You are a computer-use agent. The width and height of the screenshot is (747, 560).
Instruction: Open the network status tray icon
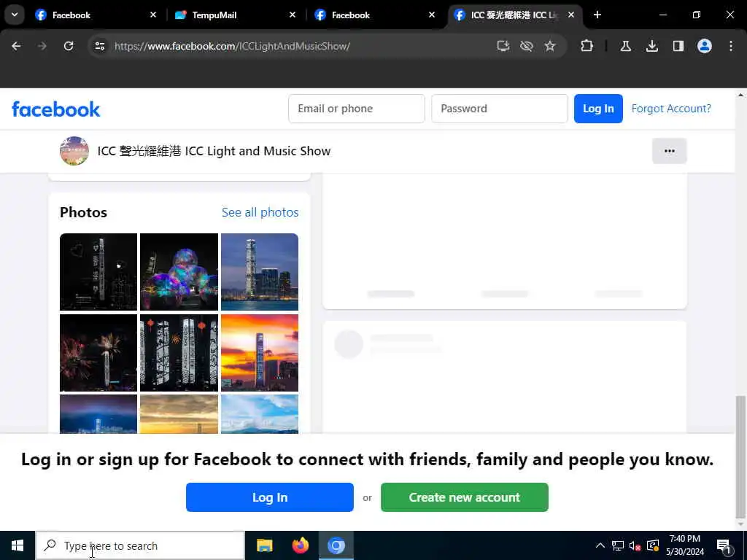(618, 545)
